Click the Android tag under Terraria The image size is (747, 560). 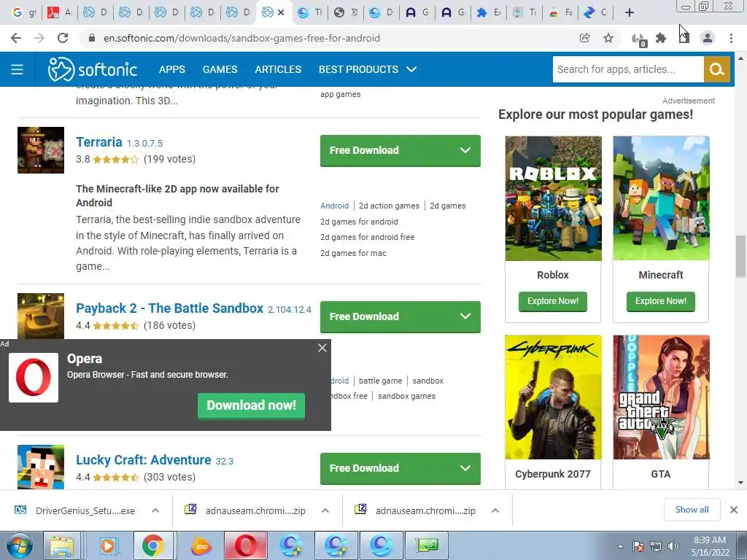[x=334, y=206]
